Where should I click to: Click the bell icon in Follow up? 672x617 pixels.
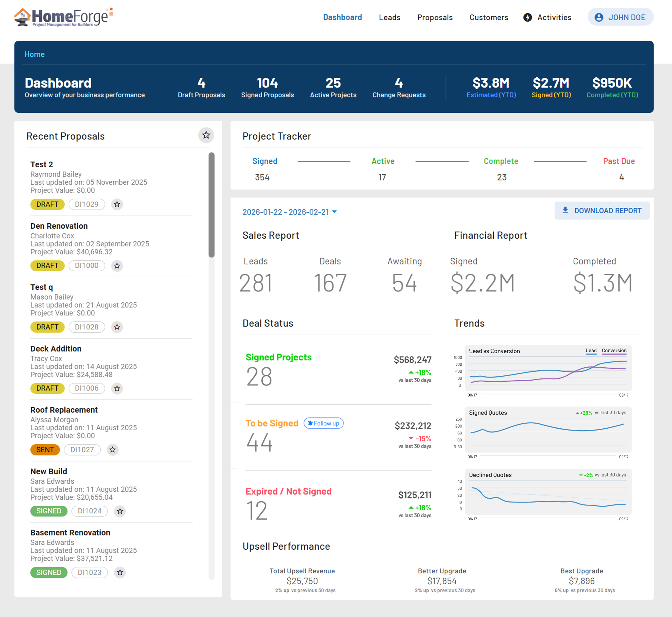(310, 423)
